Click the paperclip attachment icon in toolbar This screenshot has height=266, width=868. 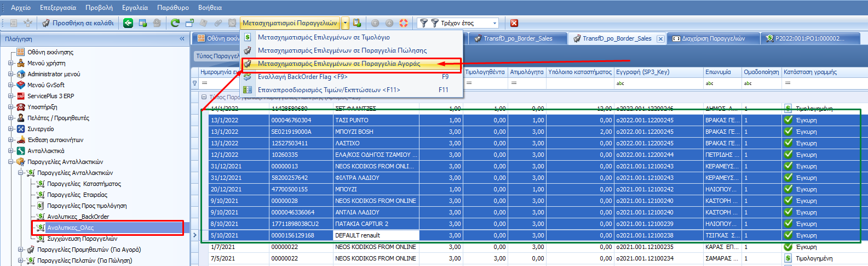point(218,23)
